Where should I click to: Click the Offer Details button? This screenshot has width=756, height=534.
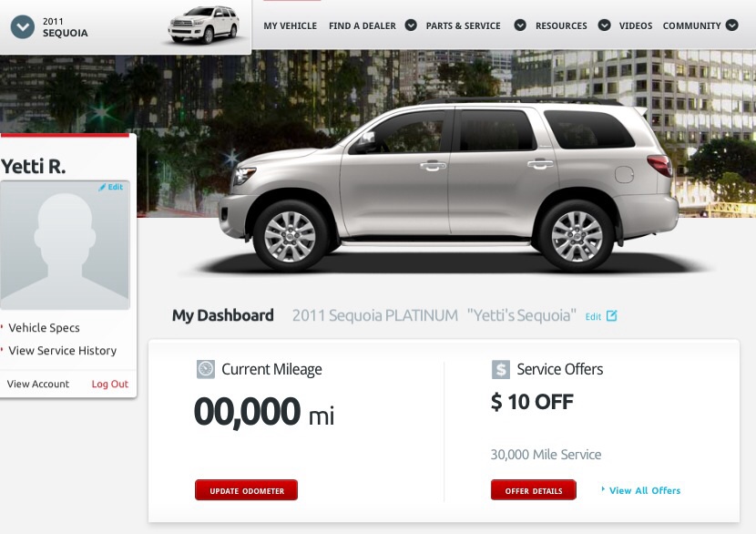click(534, 490)
